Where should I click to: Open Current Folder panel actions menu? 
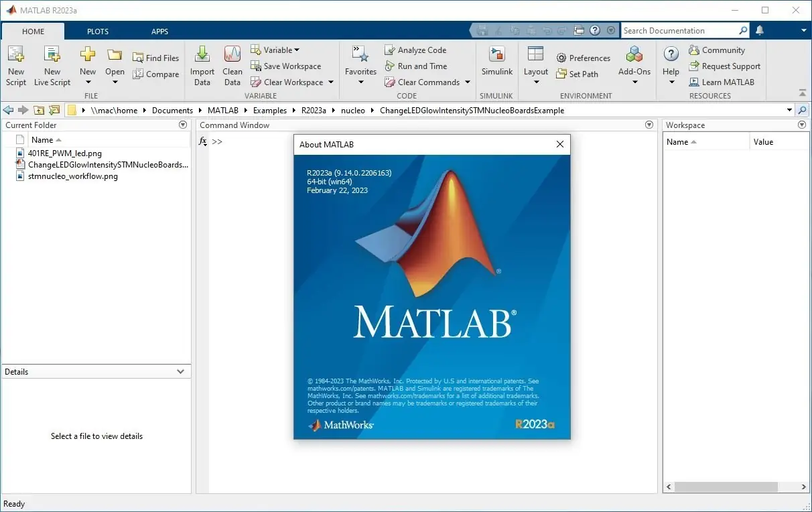(183, 125)
